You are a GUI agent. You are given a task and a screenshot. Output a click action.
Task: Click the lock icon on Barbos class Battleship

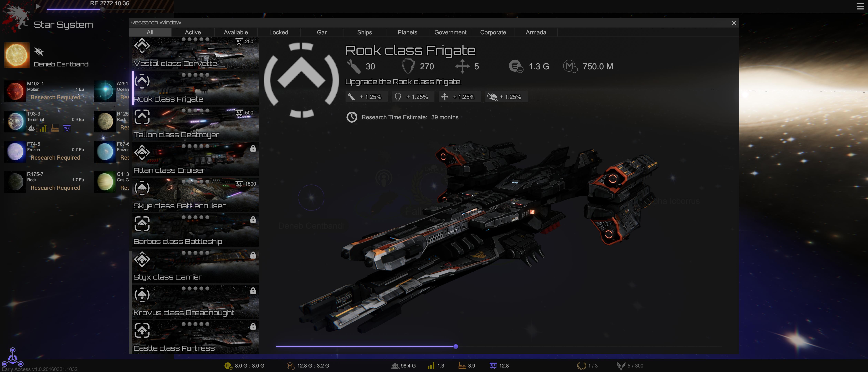pos(253,220)
